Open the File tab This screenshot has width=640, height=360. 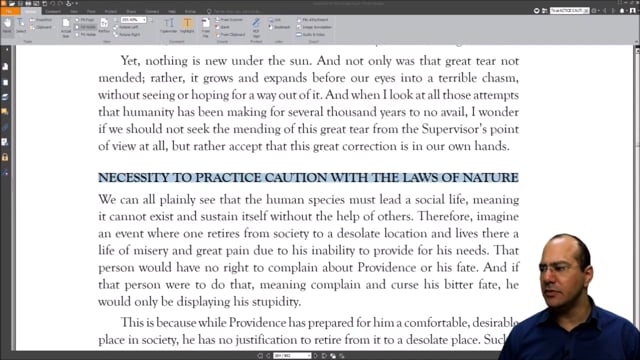point(9,11)
